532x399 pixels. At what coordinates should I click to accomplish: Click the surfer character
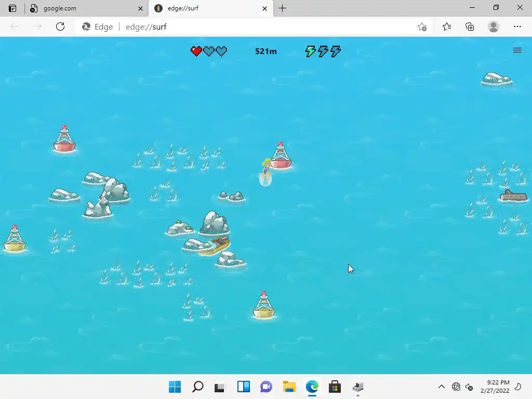point(265,172)
